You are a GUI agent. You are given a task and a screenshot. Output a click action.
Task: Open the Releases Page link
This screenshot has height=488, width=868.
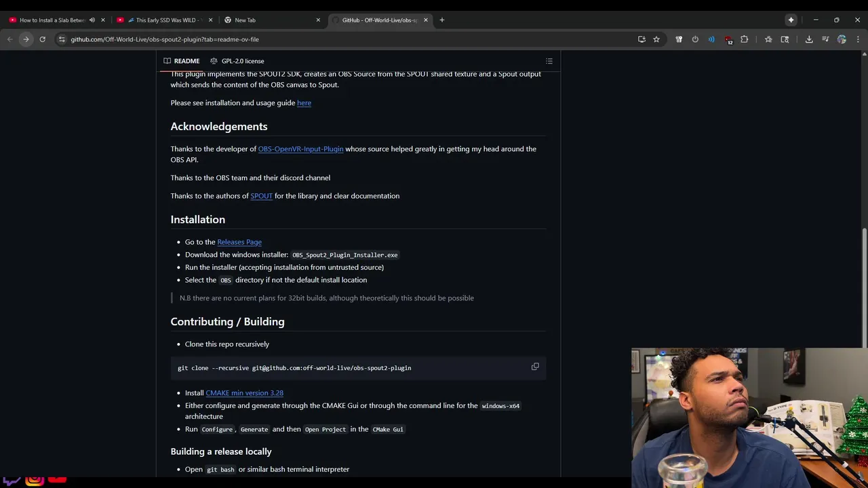(x=239, y=242)
